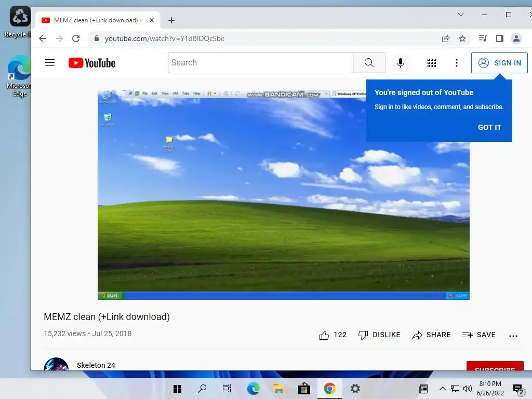Click the search magnifier button
This screenshot has width=532, height=399.
369,63
